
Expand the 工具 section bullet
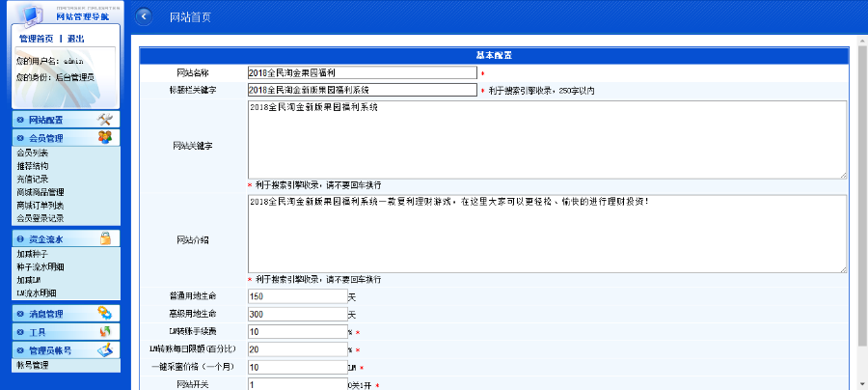[20, 332]
